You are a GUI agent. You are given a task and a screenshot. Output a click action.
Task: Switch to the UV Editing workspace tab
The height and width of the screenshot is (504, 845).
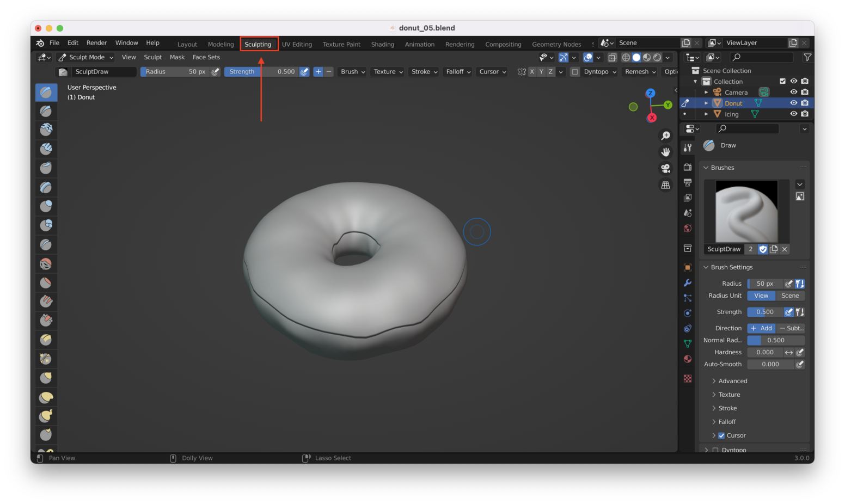click(x=297, y=44)
